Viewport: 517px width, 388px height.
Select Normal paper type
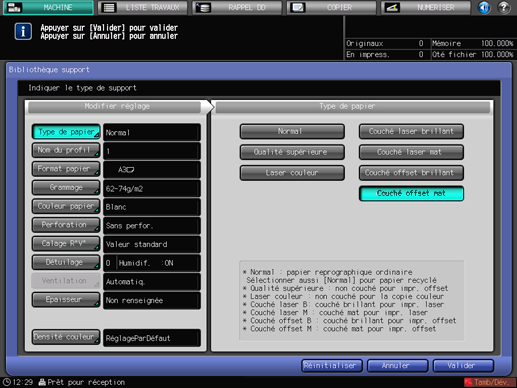pos(292,131)
